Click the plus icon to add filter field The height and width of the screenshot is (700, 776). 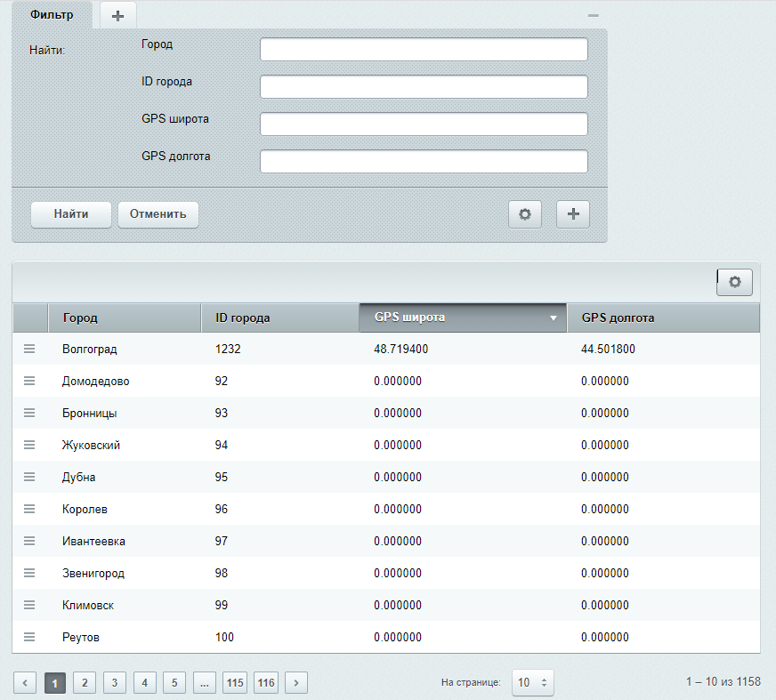573,214
